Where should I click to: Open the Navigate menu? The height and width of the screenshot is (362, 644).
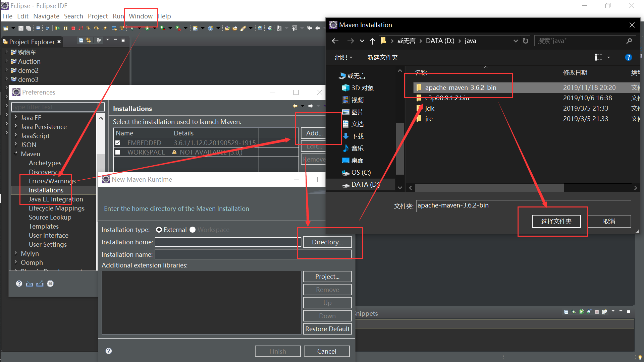click(x=46, y=16)
